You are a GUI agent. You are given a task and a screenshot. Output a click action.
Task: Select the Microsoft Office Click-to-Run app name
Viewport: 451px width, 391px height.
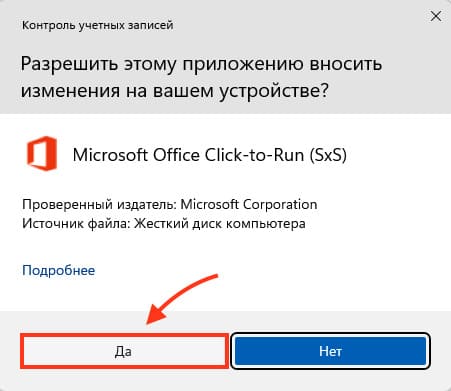click(x=210, y=155)
